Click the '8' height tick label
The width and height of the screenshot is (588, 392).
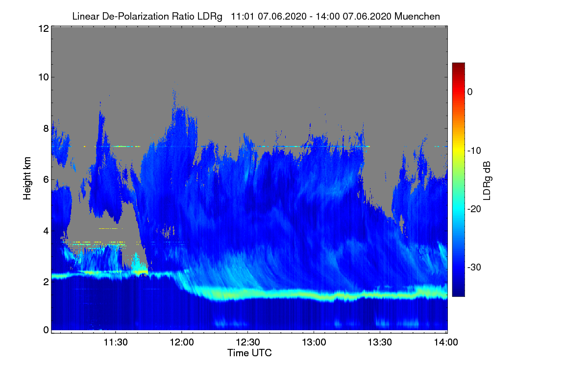tap(45, 128)
